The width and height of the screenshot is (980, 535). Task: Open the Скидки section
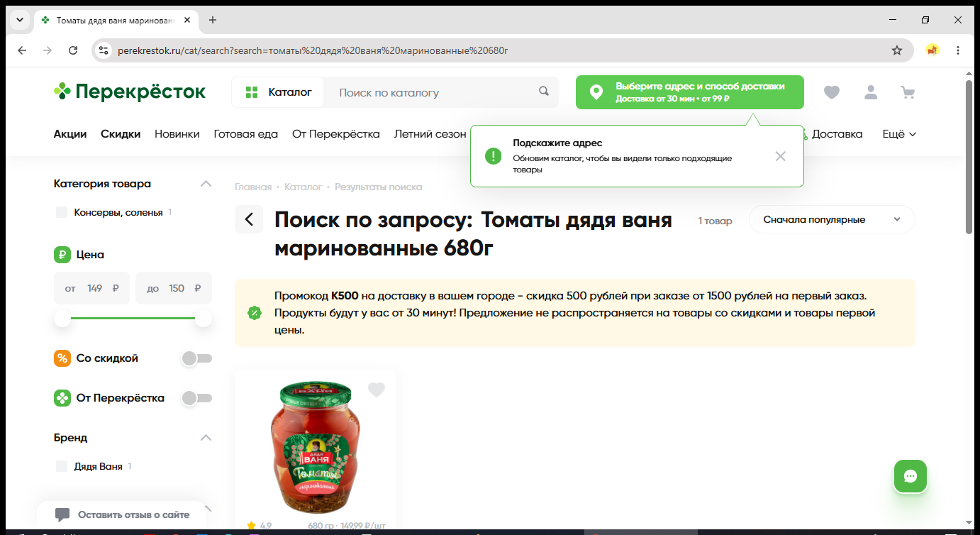[121, 133]
